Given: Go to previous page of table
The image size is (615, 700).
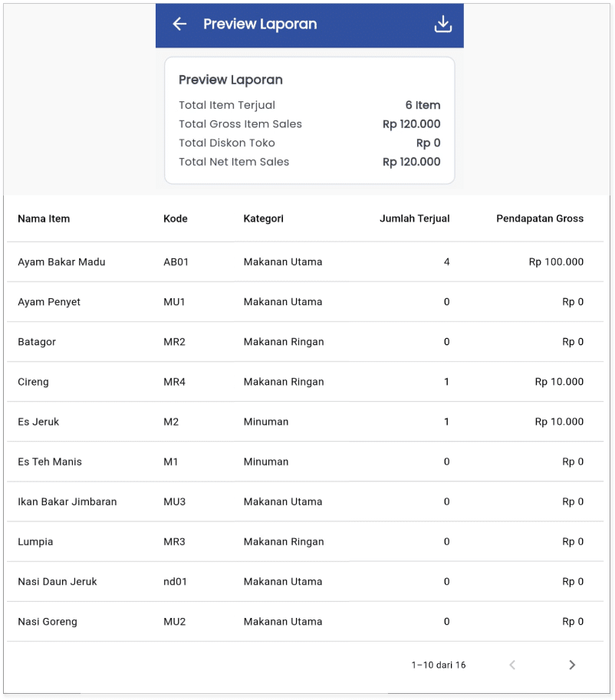Looking at the screenshot, I should coord(512,665).
